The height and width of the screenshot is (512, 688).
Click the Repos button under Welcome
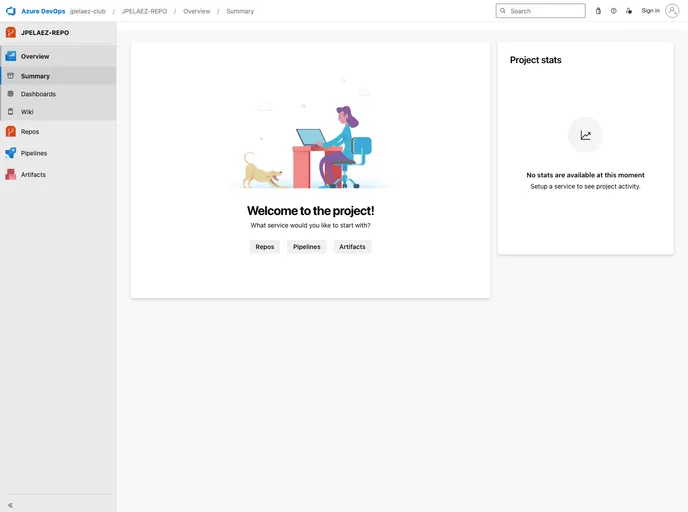click(x=265, y=246)
